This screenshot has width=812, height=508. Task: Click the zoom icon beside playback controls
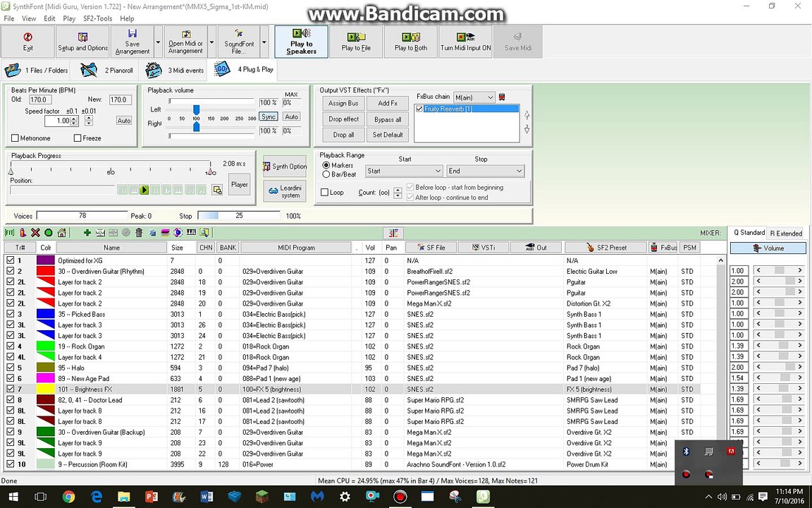coord(217,190)
